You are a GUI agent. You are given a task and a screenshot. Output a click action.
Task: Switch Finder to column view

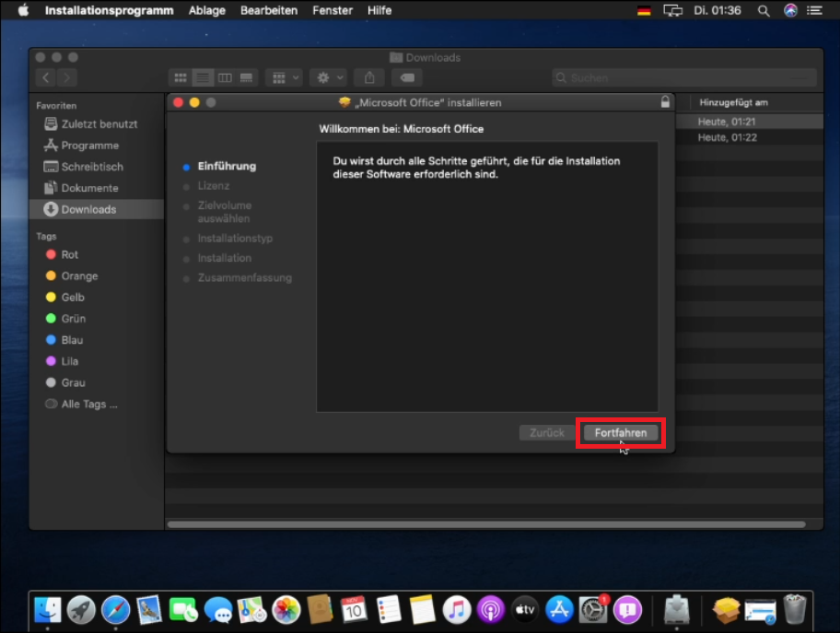(x=224, y=78)
